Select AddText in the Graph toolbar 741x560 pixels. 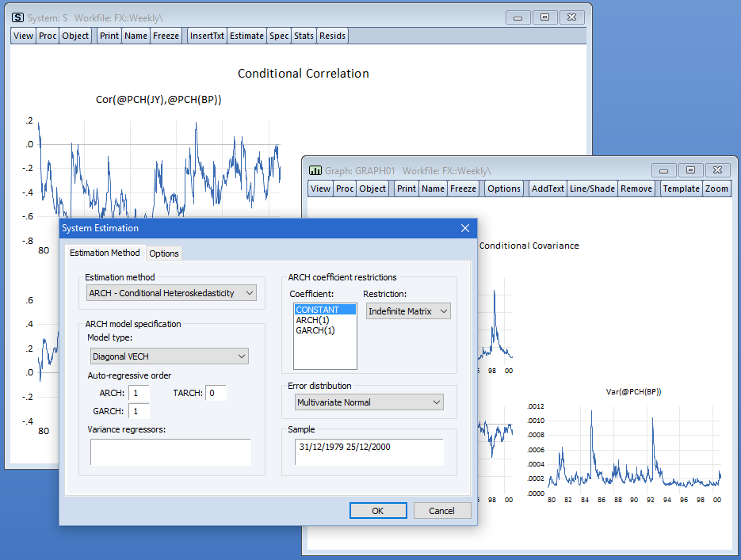548,189
